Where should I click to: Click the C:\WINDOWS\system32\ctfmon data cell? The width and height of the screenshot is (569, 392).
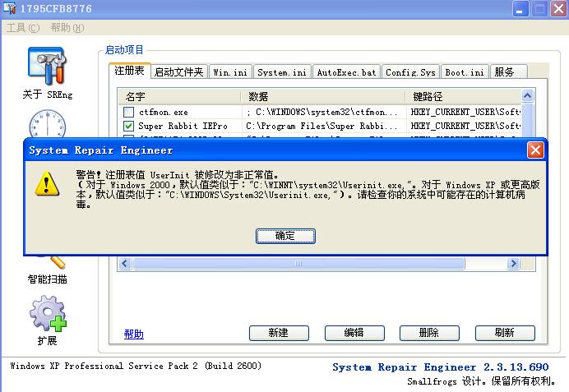(x=322, y=112)
